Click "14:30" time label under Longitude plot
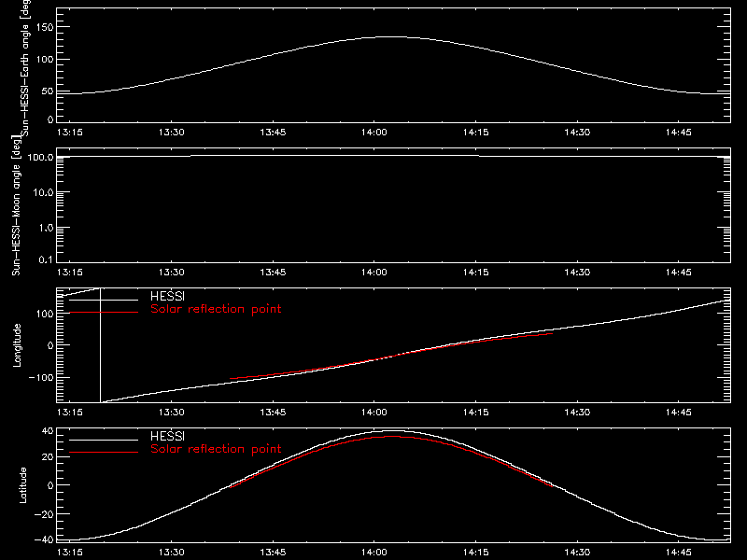 [x=577, y=413]
